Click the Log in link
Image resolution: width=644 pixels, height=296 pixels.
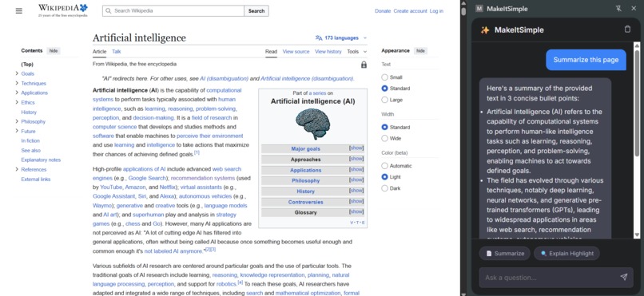(436, 11)
